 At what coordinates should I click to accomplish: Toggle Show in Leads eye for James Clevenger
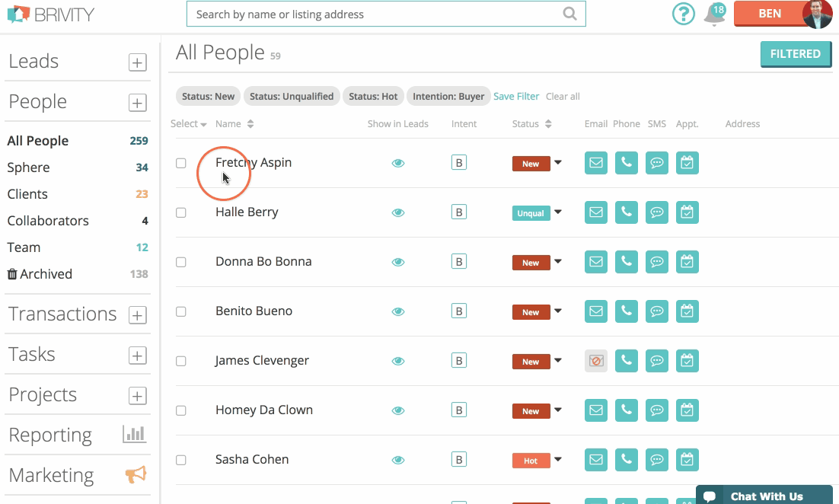click(x=398, y=361)
